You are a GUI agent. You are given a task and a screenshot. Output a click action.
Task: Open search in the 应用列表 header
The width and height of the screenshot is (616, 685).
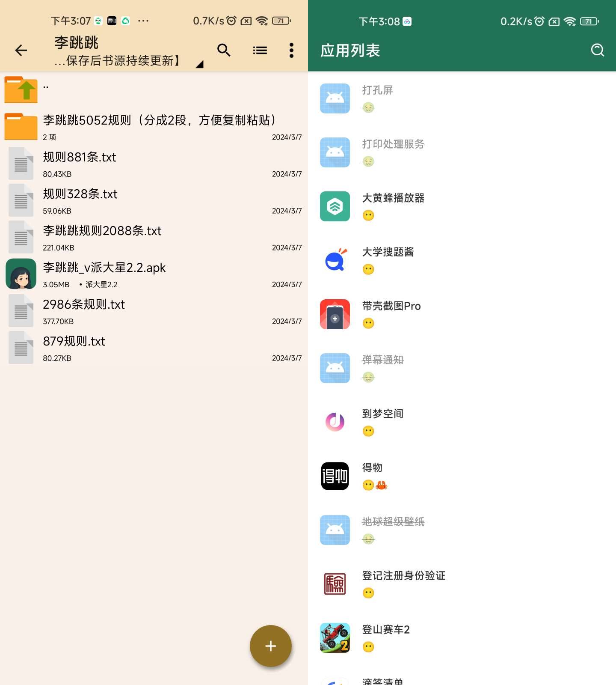point(598,51)
